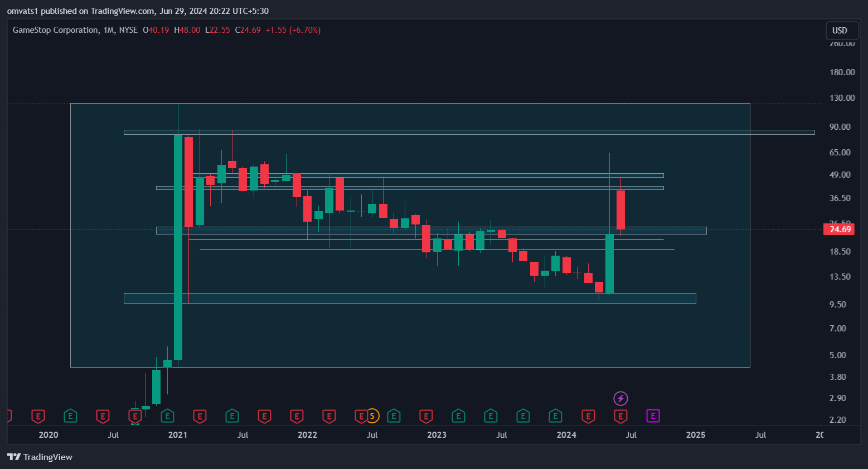Screen dimensions: 868x469
Task: Click the green earnings marker nearest the 2024 label
Action: coord(555,416)
